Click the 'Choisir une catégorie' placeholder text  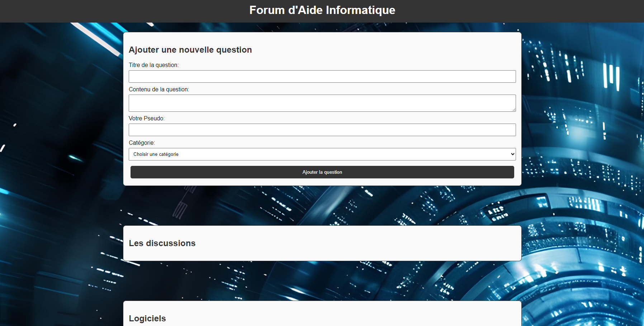[x=156, y=154]
